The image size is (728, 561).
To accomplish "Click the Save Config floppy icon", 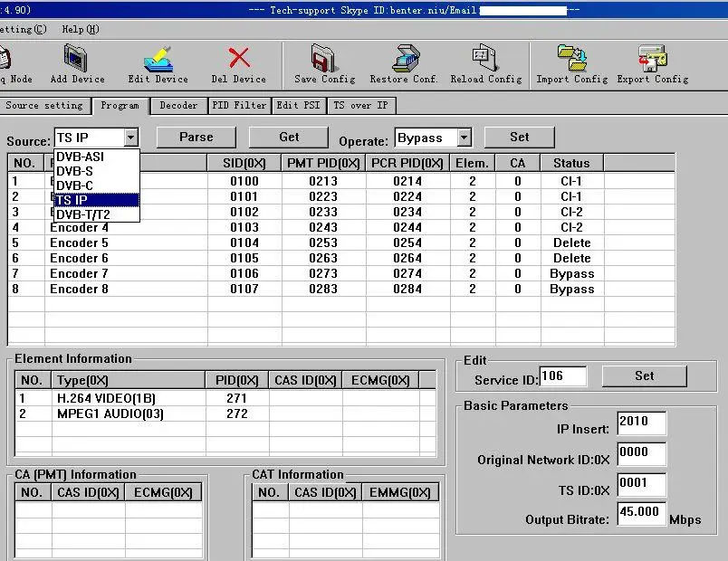I will click(x=324, y=60).
